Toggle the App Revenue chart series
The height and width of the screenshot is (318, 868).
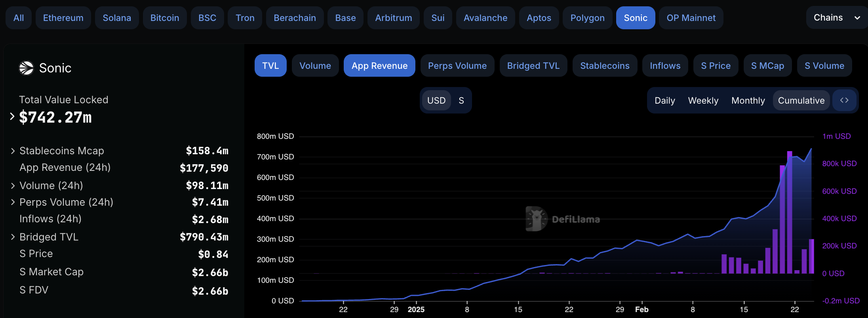[379, 66]
